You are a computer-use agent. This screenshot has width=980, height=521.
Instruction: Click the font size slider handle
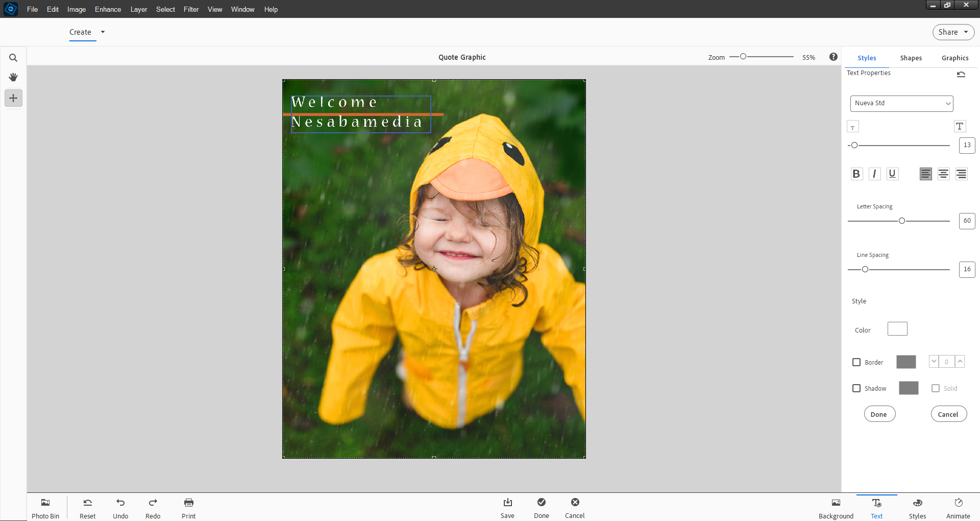[x=854, y=145]
